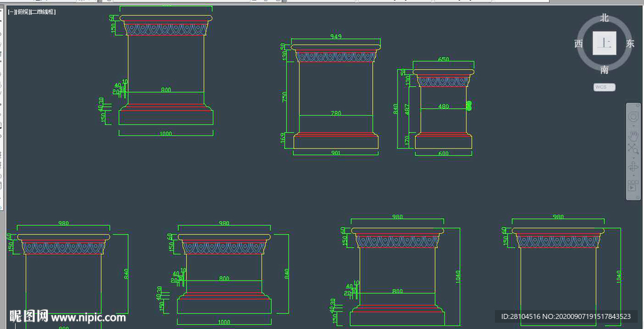Open the 二维线框 visual style menu
The image size is (644, 329).
(43, 12)
